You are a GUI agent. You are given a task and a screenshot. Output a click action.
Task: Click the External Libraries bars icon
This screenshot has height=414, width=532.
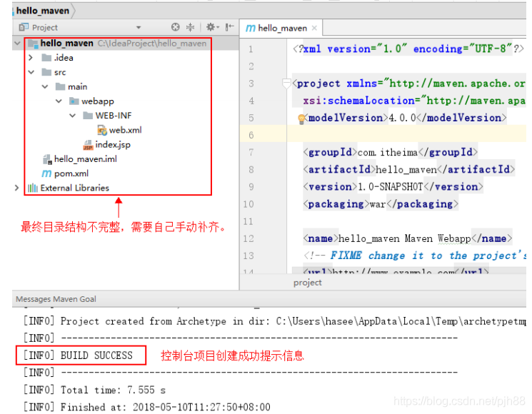(x=33, y=188)
